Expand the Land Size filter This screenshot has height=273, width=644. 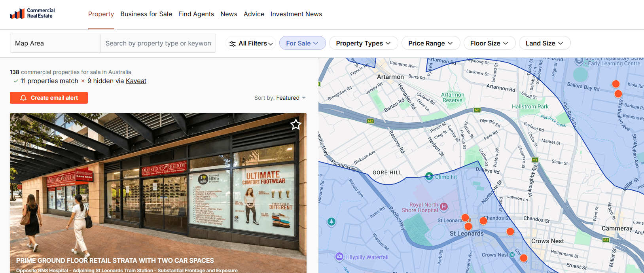pos(544,43)
